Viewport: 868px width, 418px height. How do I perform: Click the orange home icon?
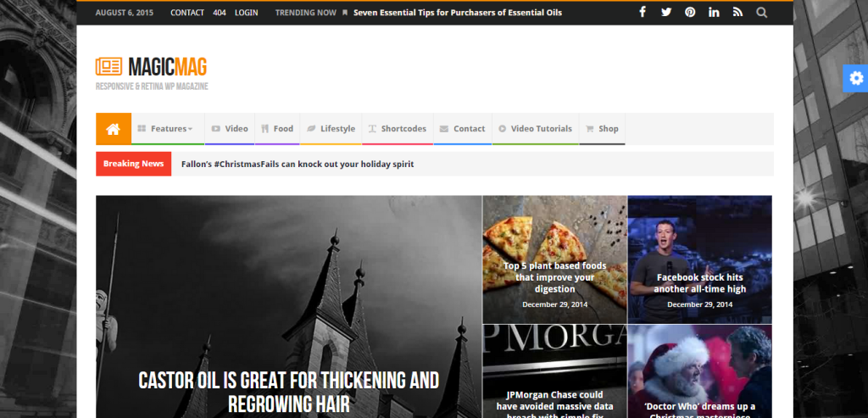coord(114,129)
